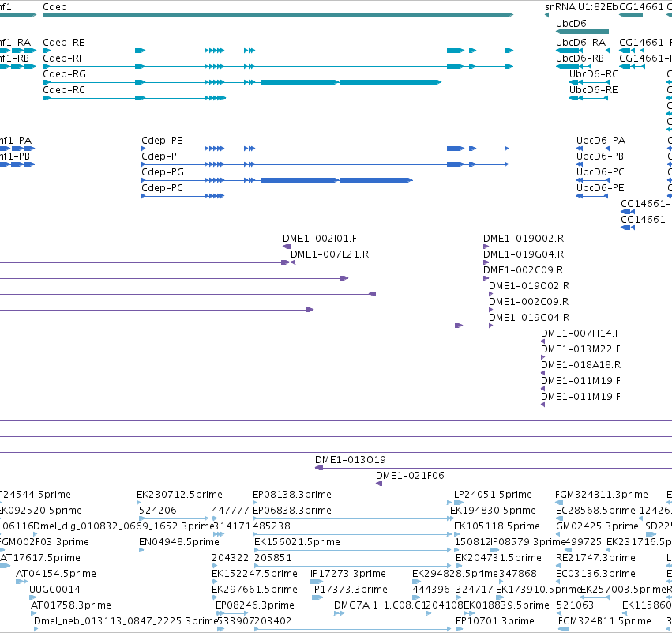Select the UbcD6-RC transcript label

[x=594, y=74]
